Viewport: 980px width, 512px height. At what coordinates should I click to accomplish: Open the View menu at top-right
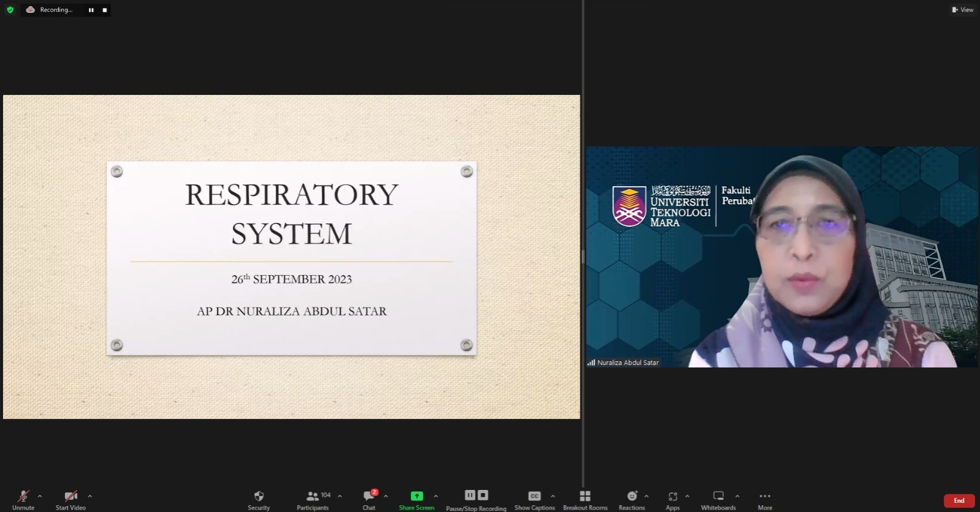click(962, 10)
